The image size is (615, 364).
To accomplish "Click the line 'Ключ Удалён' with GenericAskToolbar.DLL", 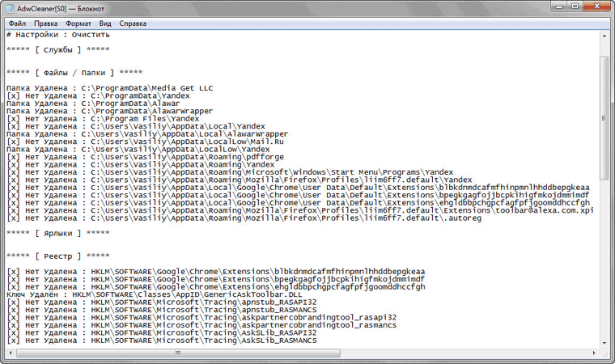I will (x=154, y=294).
